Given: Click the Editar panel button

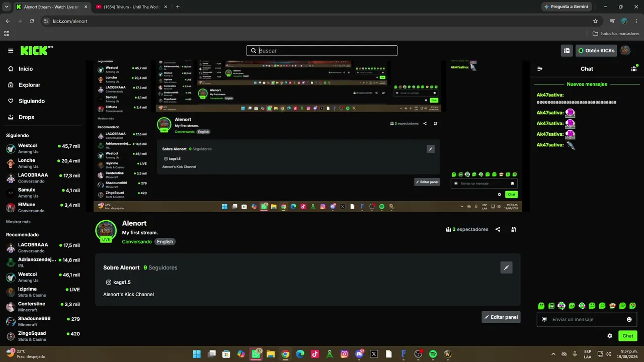Looking at the screenshot, I should [x=501, y=317].
